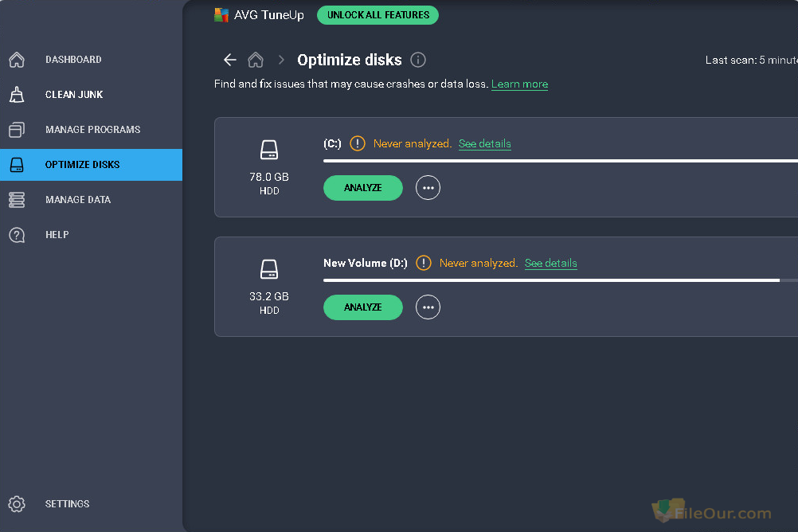Click the 78.0 GB size label
The width and height of the screenshot is (798, 532).
coord(269,177)
